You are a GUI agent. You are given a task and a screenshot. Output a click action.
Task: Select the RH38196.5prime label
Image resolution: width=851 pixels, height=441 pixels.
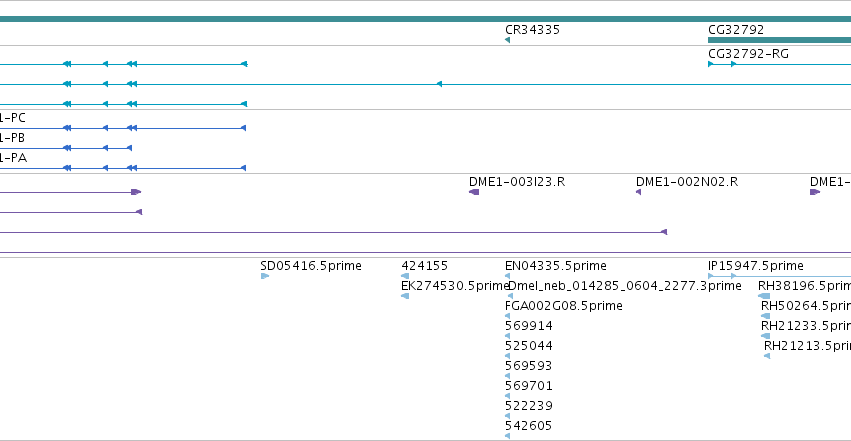pos(804,286)
